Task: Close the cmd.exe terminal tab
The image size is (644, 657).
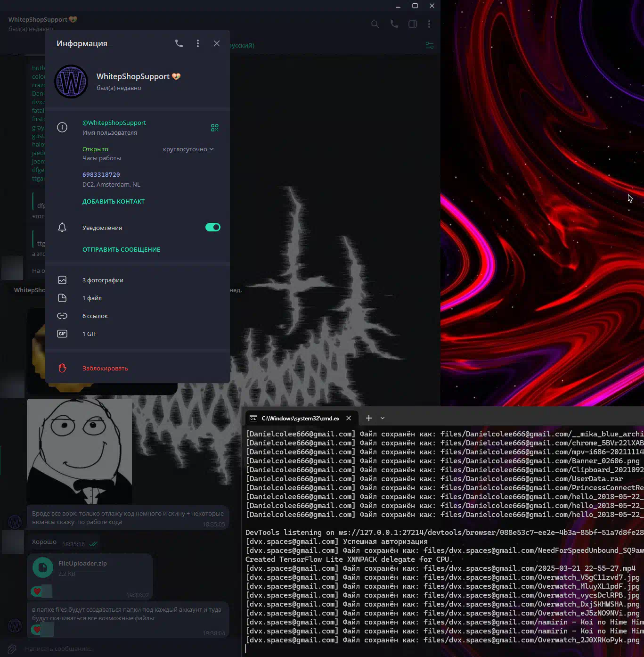Action: pyautogui.click(x=349, y=418)
